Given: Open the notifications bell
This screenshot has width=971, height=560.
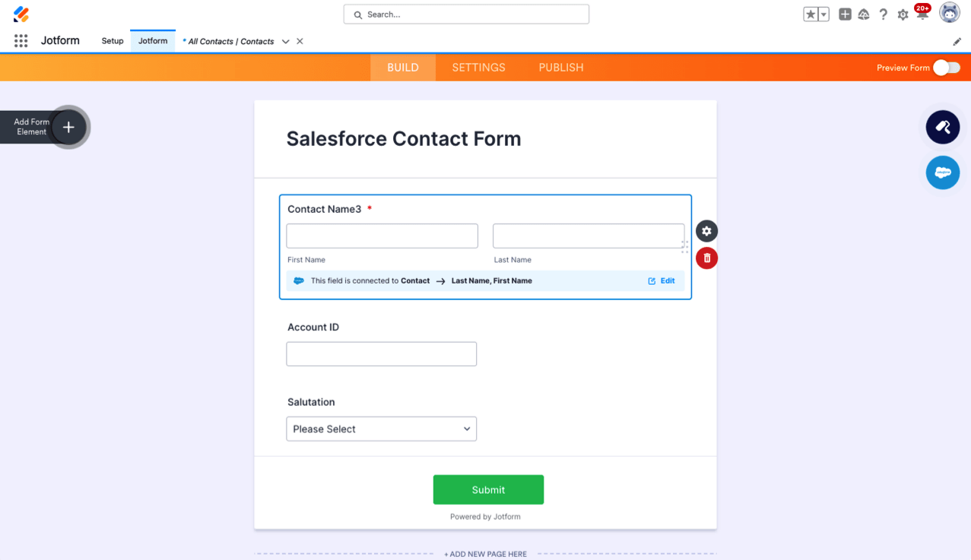Looking at the screenshot, I should [922, 14].
